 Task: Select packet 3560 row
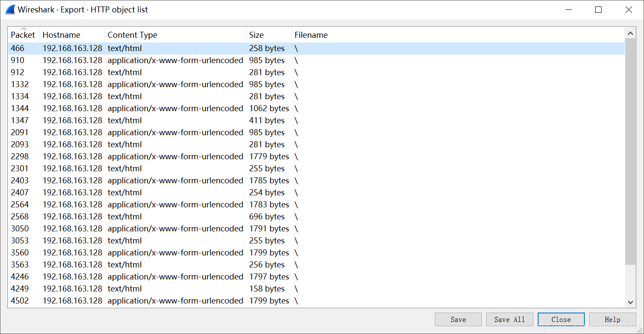pyautogui.click(x=316, y=253)
